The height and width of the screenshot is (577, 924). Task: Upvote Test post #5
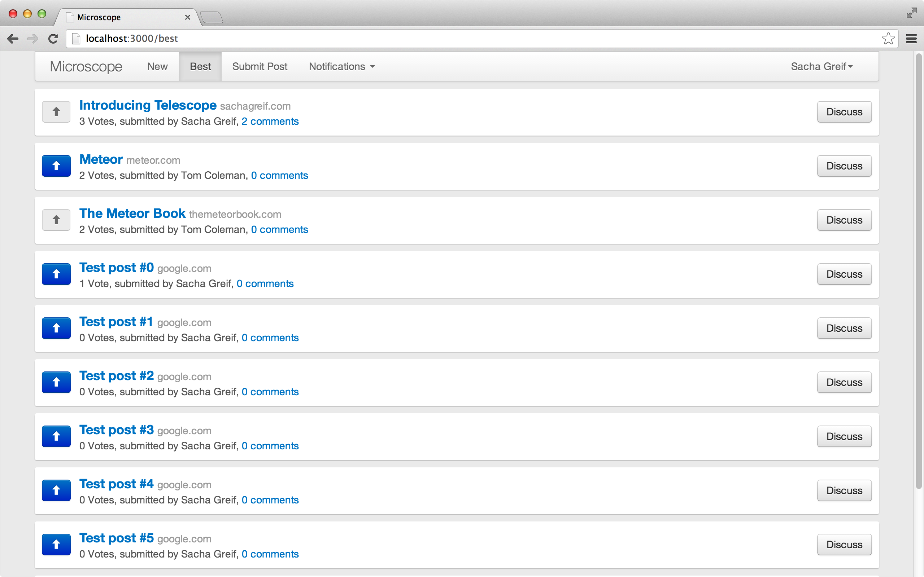[x=56, y=544]
